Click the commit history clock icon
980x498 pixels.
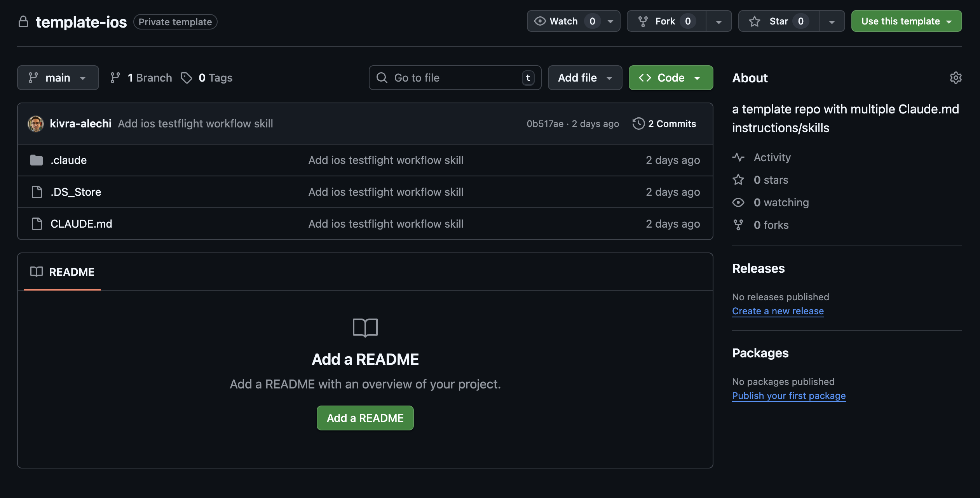click(x=638, y=124)
